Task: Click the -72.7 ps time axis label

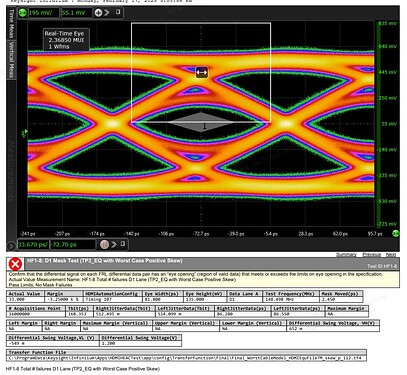Action: tap(201, 233)
